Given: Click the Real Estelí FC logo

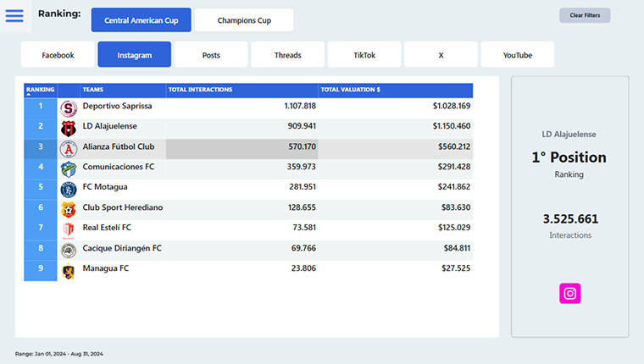Looking at the screenshot, I should click(69, 230).
